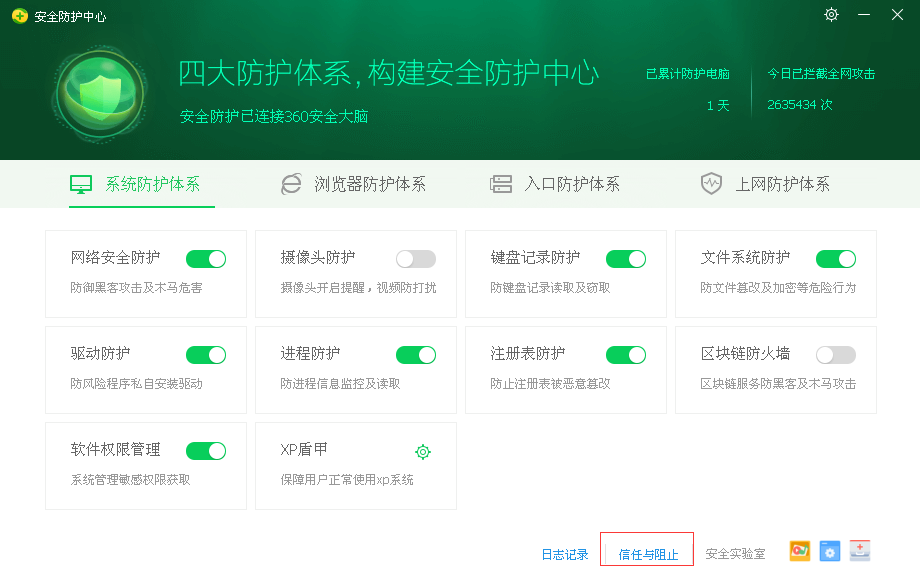Click the browser icon beside 浏览器防护体系
920x580 pixels.
[x=291, y=184]
